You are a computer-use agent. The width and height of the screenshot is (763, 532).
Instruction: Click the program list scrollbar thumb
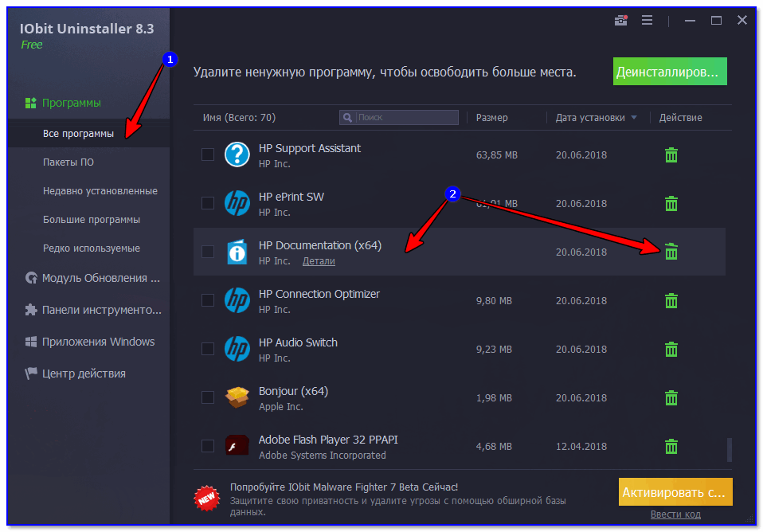point(729,449)
